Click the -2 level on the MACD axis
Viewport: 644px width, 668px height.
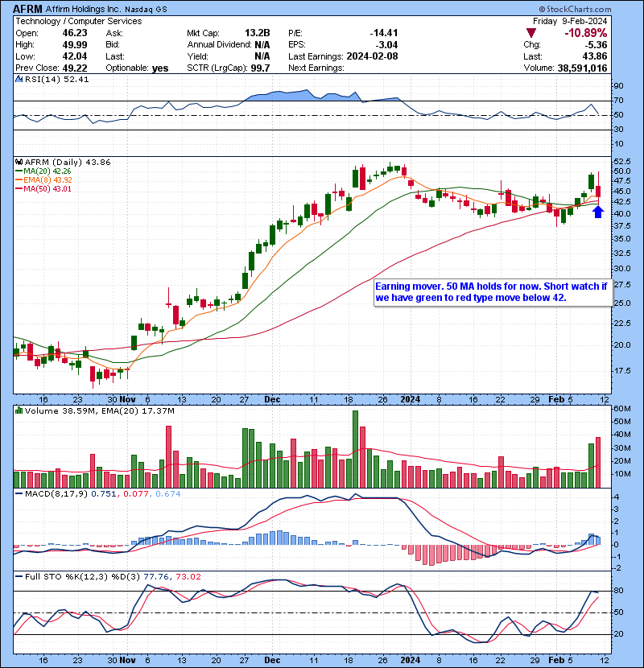point(617,568)
